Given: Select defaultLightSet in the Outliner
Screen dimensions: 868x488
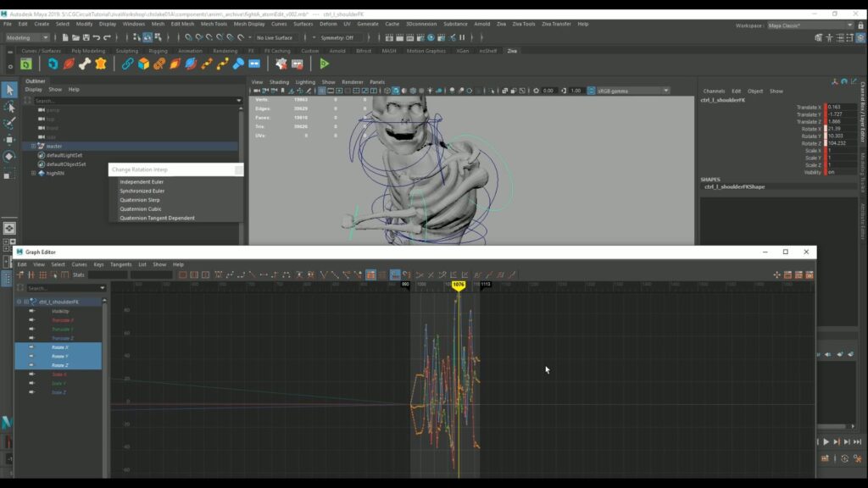Looking at the screenshot, I should coord(64,156).
